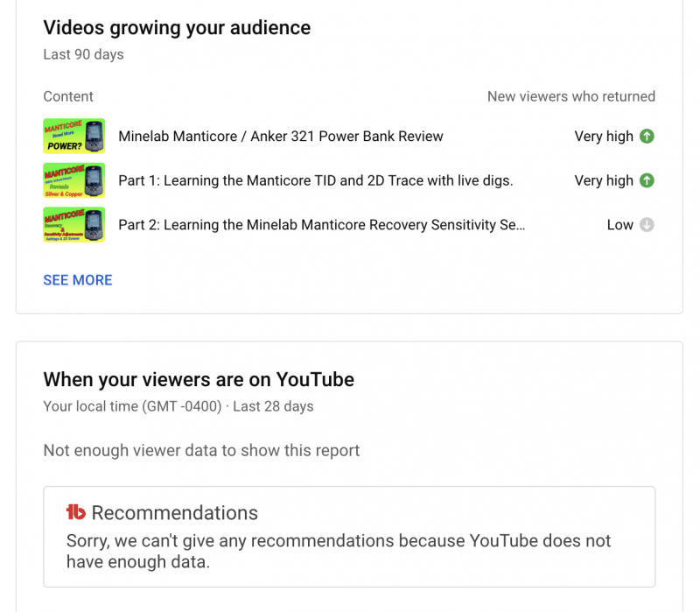
Task: Open Minelab Manticore / Anker 321 video title
Action: [x=280, y=137]
